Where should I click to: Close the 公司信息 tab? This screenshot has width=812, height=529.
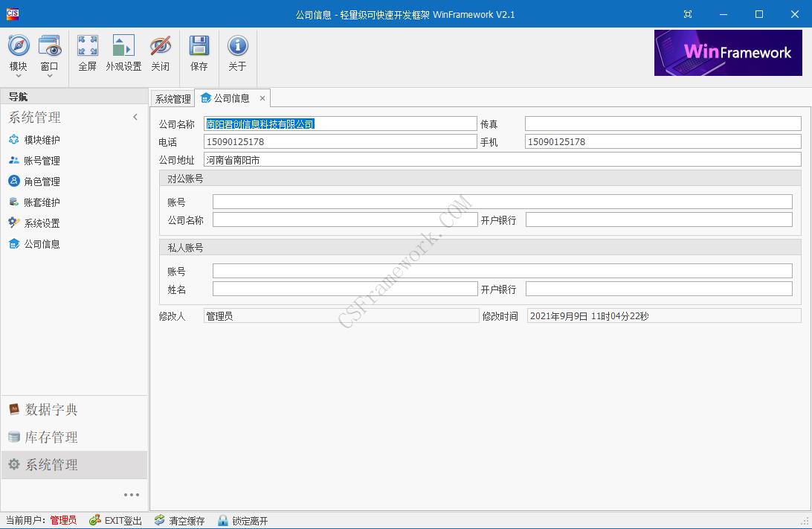pyautogui.click(x=262, y=97)
